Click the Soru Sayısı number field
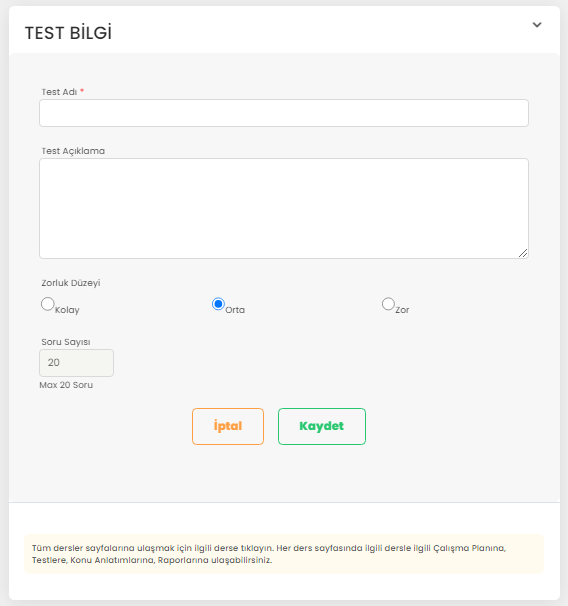Screen dimensions: 568x606 coord(77,363)
